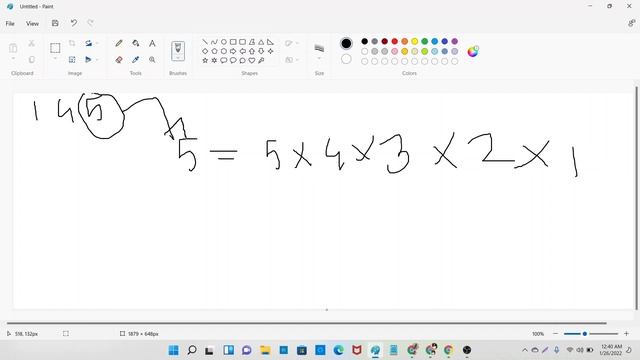Choose the Right arrow shape
The height and width of the screenshot is (360, 640).
(233, 51)
